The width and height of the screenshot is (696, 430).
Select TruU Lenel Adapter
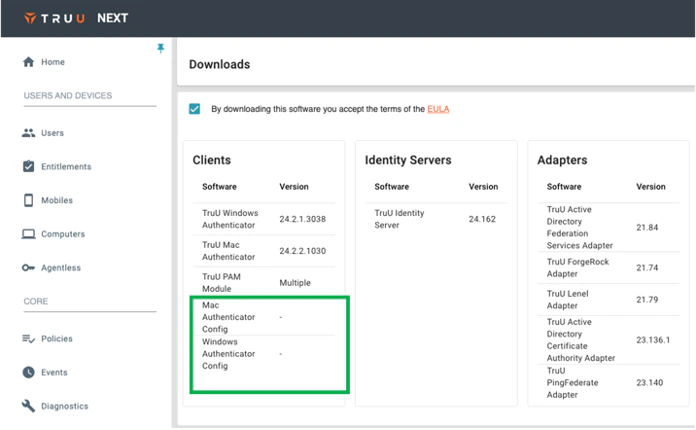568,300
